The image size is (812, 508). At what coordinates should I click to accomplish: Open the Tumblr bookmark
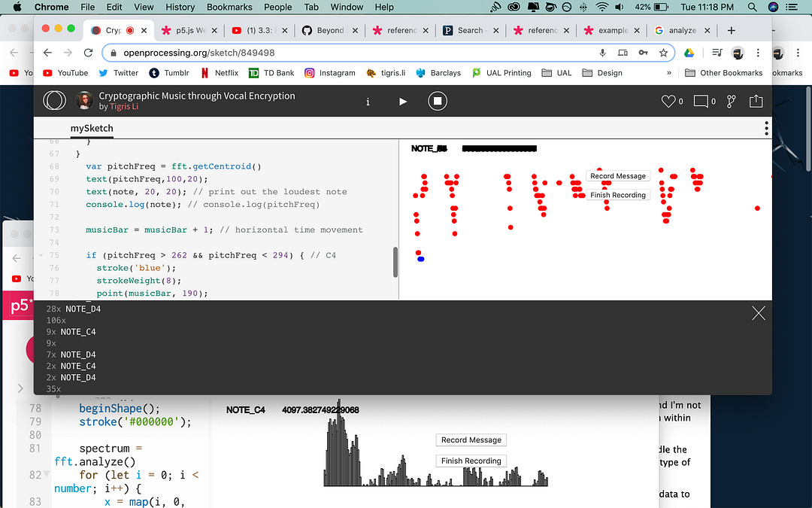click(169, 73)
